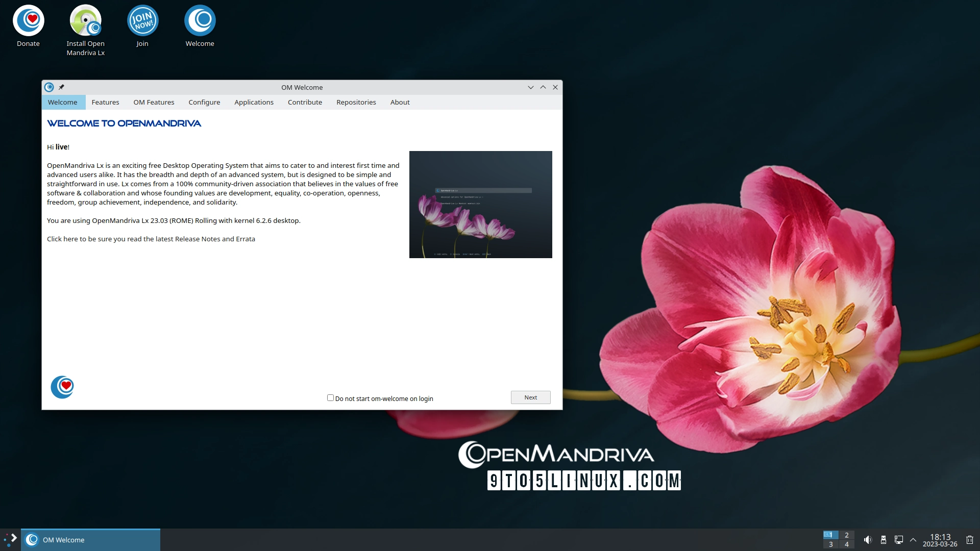The image size is (980, 551).
Task: Open the Trash icon in the panel
Action: pyautogui.click(x=969, y=539)
